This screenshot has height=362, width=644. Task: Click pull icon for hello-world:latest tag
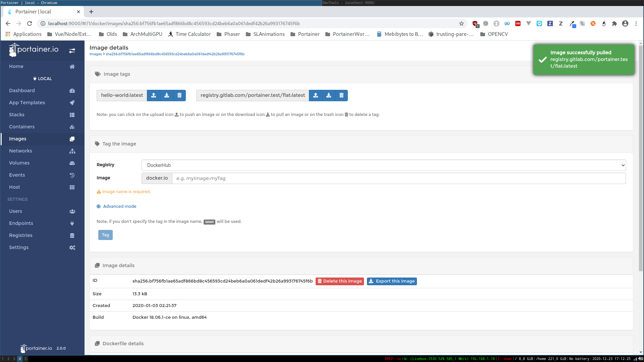tap(167, 96)
